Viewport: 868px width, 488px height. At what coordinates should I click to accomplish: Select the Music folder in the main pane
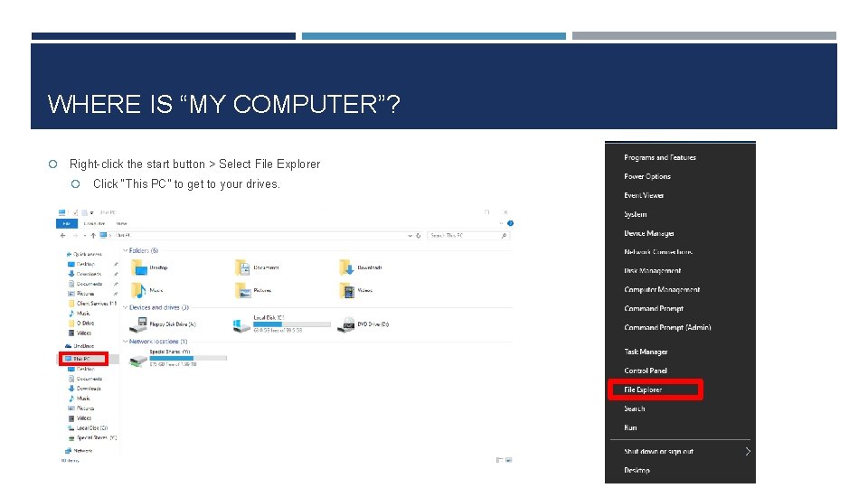click(147, 290)
